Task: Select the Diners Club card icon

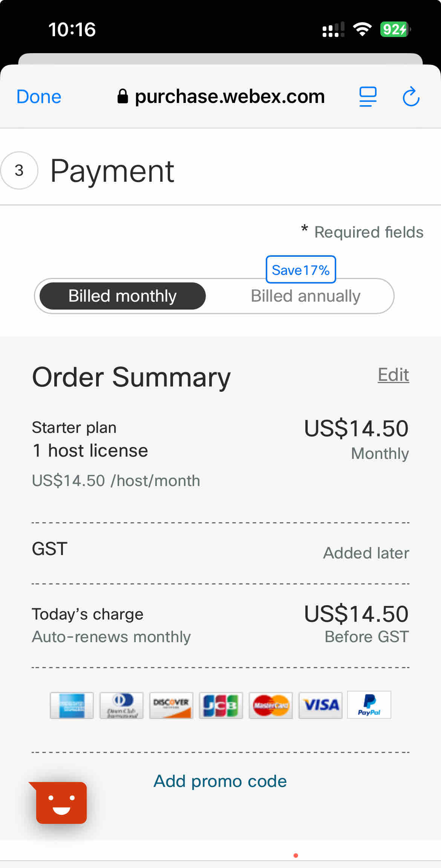Action: pos(121,705)
